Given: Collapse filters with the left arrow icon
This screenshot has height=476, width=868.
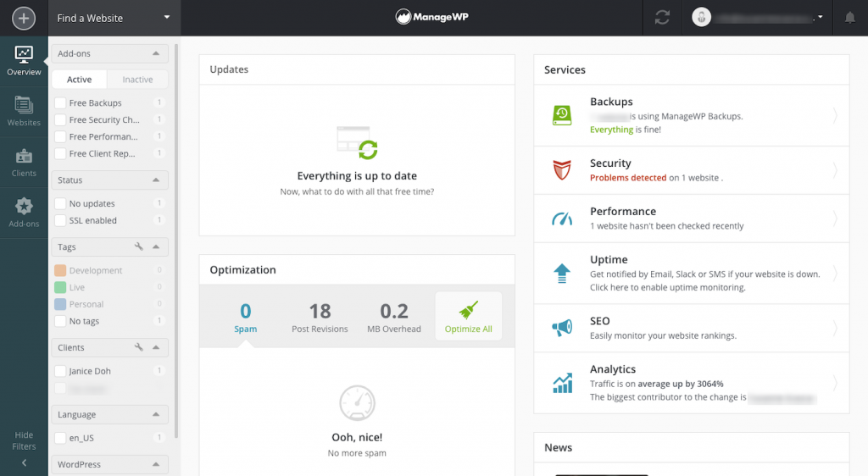Looking at the screenshot, I should 24,462.
